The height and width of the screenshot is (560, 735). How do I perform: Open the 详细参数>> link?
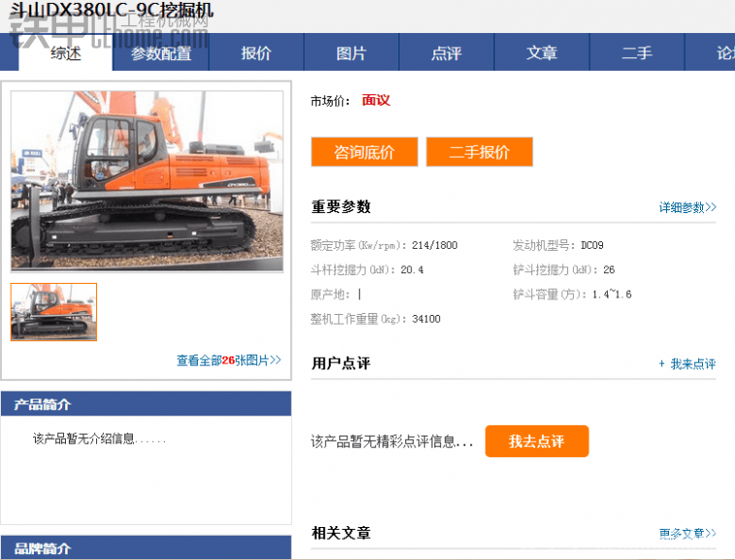pos(687,207)
